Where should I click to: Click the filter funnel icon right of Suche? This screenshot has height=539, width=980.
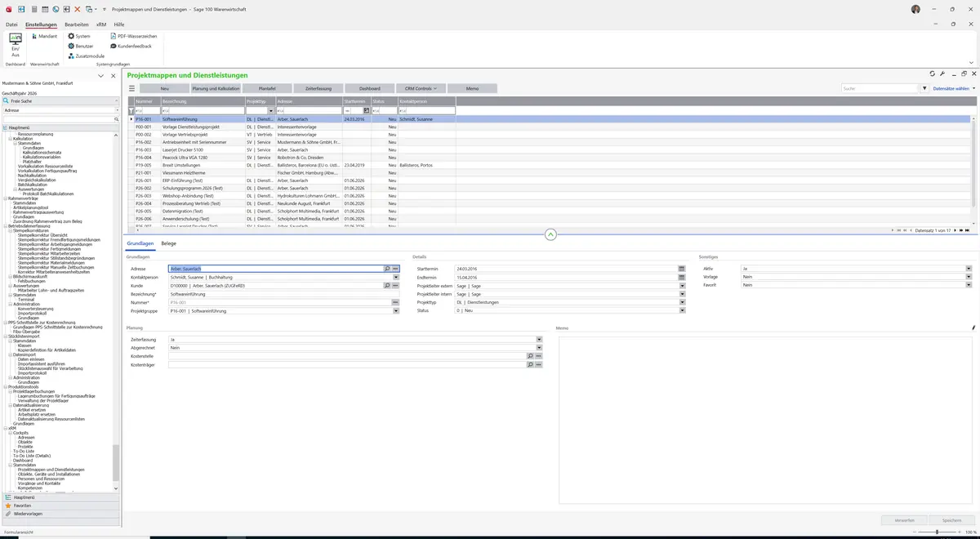[924, 88]
